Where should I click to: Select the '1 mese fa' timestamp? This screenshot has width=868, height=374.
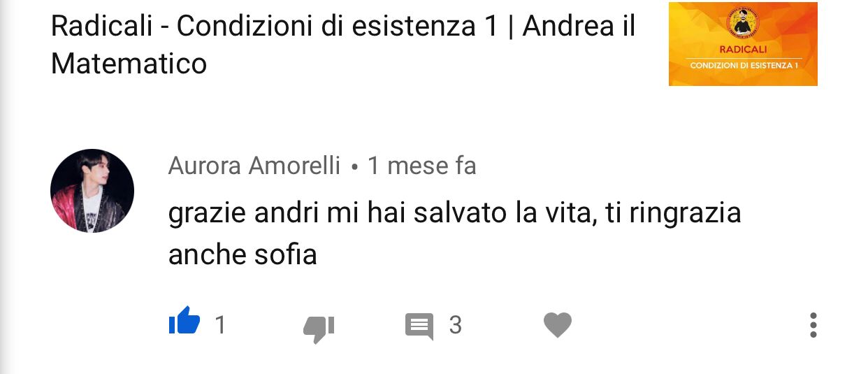422,166
